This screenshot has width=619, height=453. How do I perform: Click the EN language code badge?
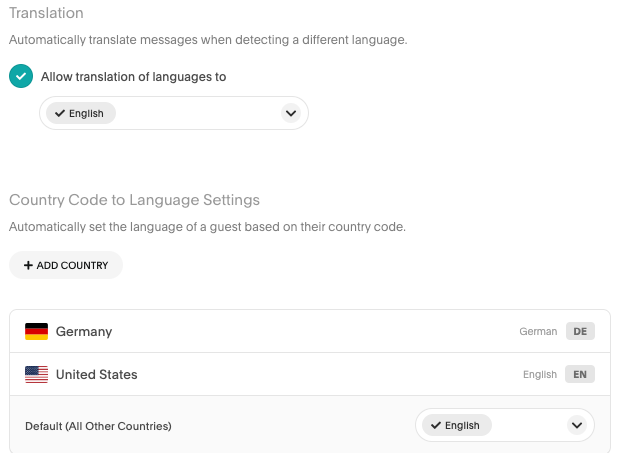point(580,375)
